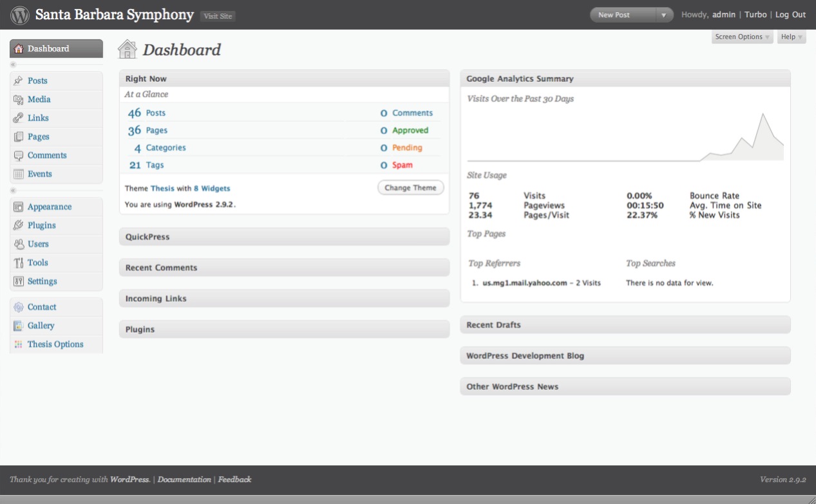Go to the Users menu item
The height and width of the screenshot is (504, 816).
(x=38, y=245)
